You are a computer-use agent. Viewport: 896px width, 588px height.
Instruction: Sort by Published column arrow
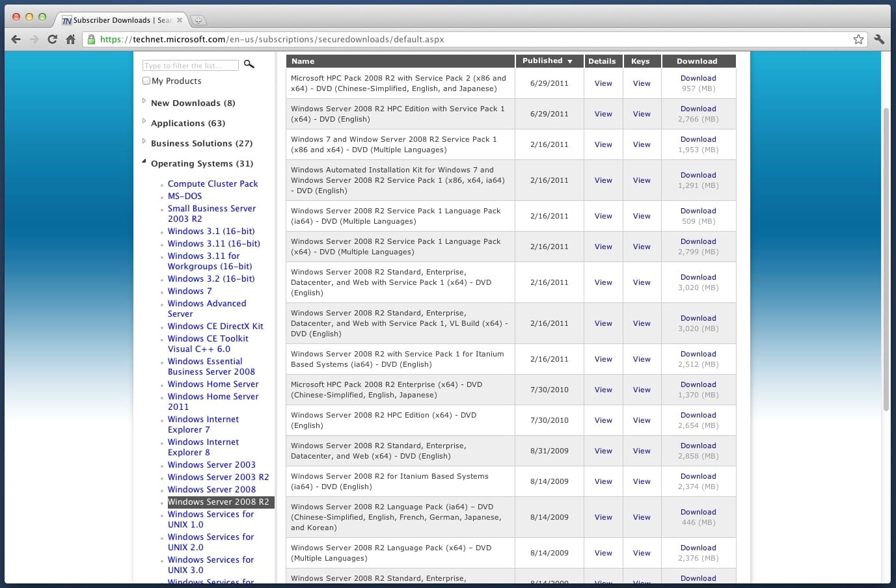570,62
